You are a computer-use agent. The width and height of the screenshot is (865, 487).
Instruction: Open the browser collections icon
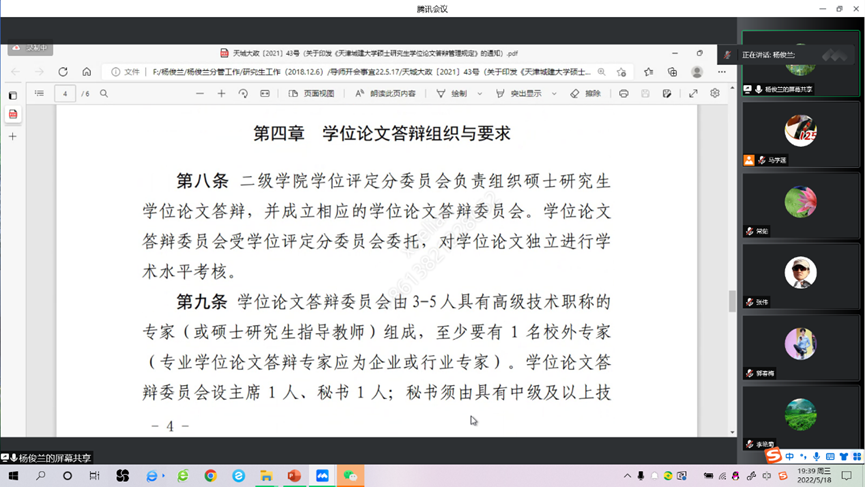tap(672, 72)
